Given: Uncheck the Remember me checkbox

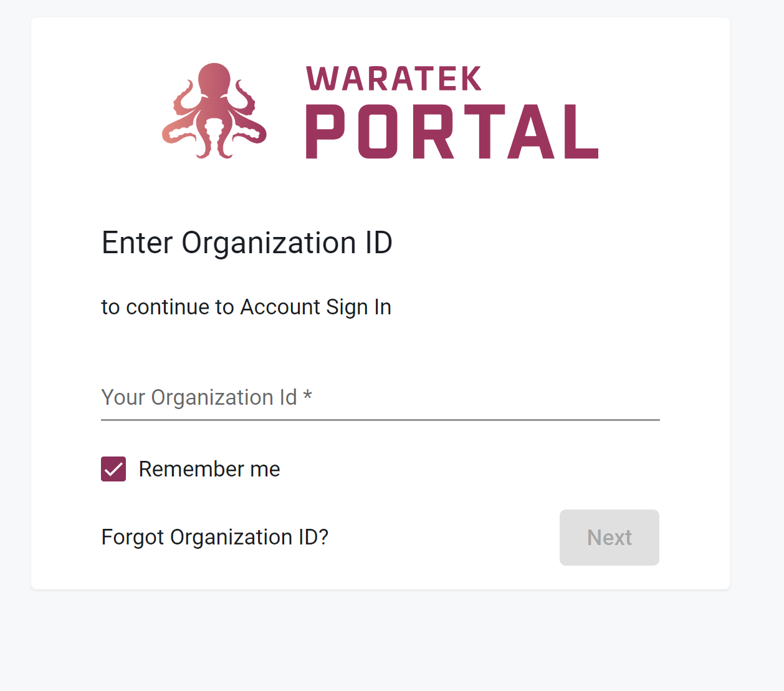Looking at the screenshot, I should [x=113, y=469].
